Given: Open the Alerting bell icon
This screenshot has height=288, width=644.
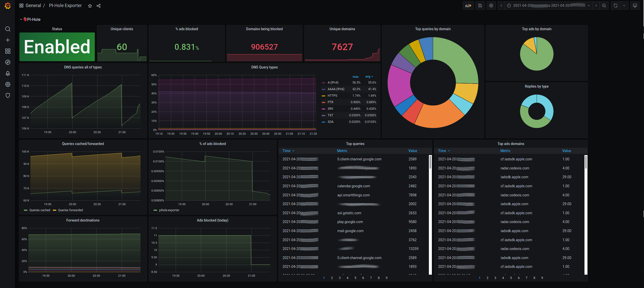Looking at the screenshot, I should 8,73.
